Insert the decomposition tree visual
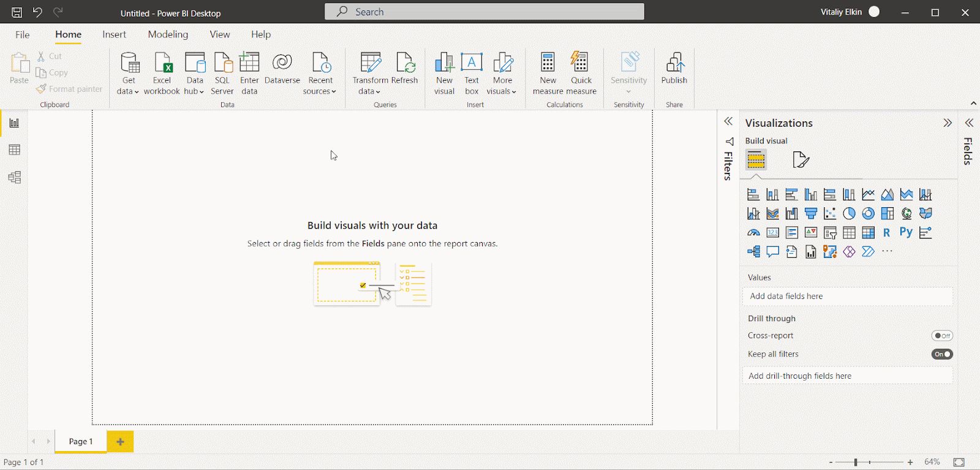980x470 pixels. (753, 252)
